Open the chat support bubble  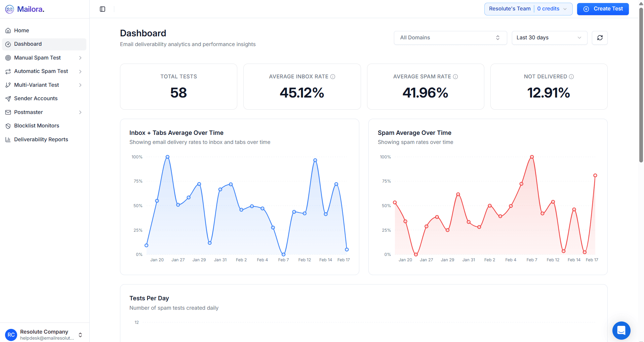coord(621,331)
